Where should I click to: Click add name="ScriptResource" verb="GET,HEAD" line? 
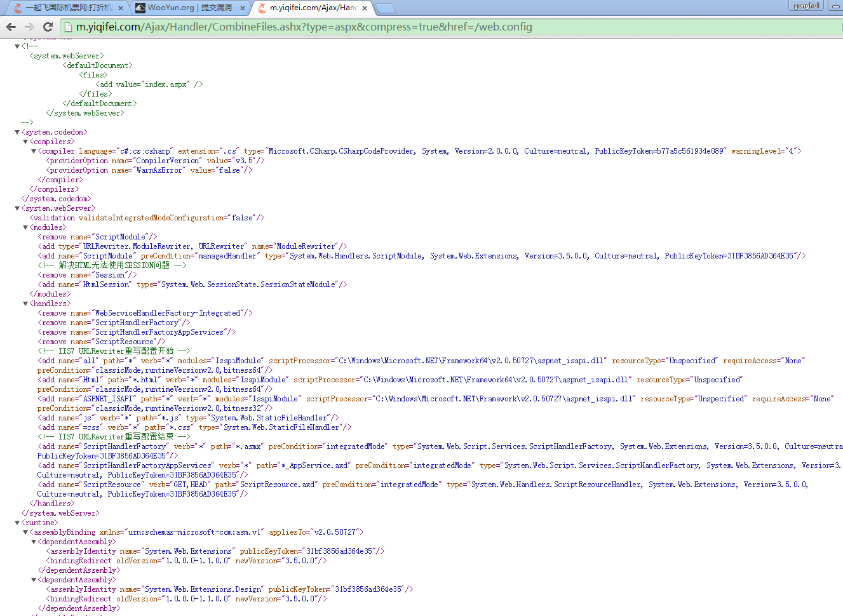pos(422,489)
